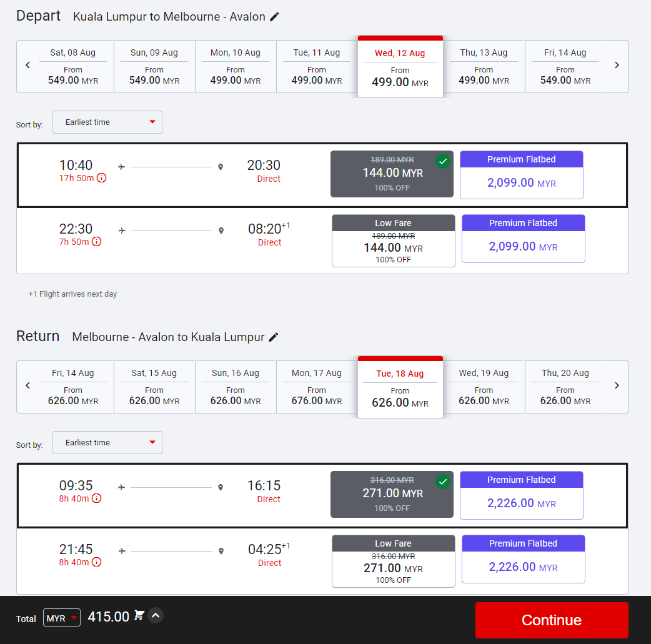The height and width of the screenshot is (644, 651).
Task: Choose Premium Flatbed 2,226.00 on 09:35 flight
Action: click(x=521, y=496)
